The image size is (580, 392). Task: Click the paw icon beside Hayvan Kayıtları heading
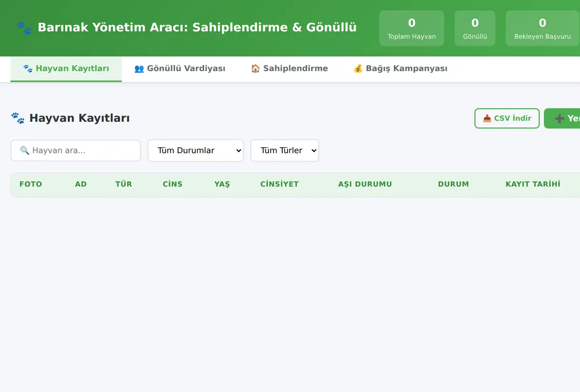(x=18, y=118)
